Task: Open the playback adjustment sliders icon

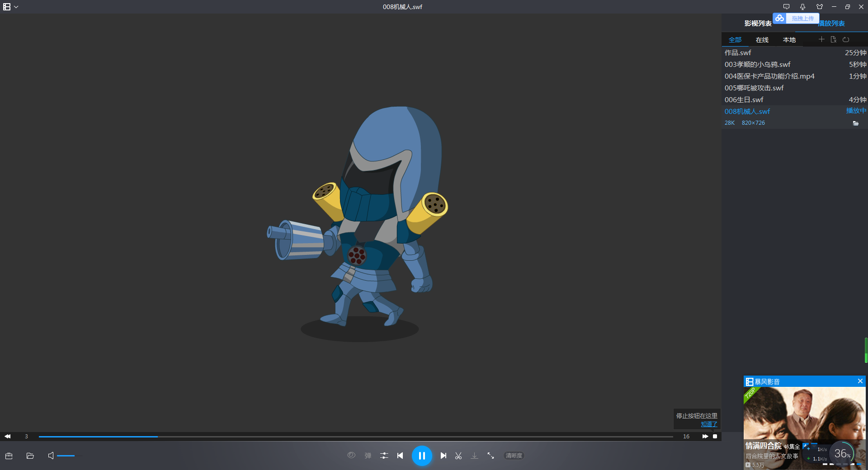Action: click(x=384, y=456)
